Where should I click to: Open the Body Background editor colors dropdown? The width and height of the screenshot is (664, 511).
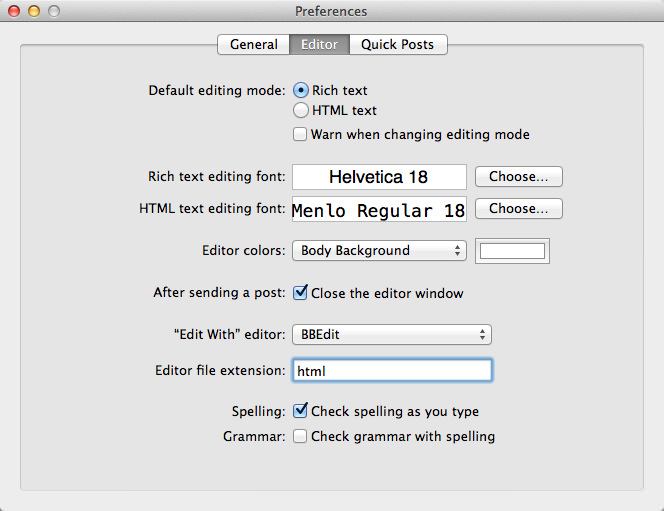point(379,251)
